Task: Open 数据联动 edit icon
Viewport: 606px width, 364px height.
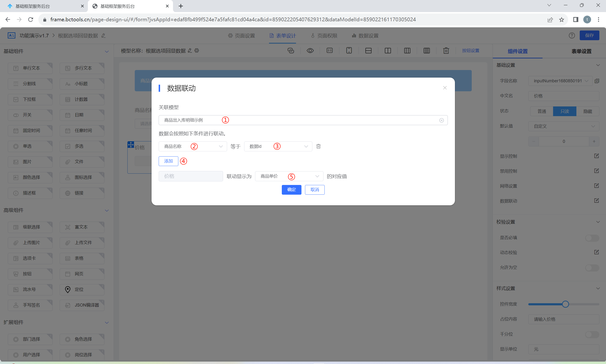Action: pyautogui.click(x=597, y=201)
